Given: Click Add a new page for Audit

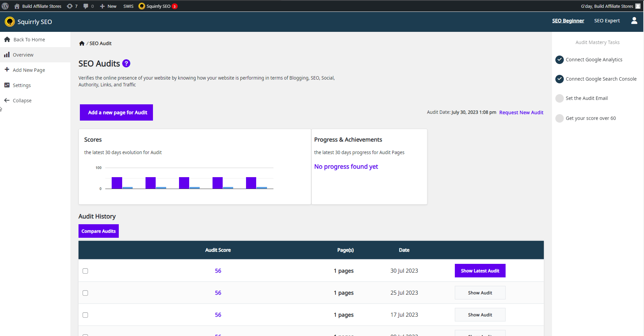Looking at the screenshot, I should [x=116, y=112].
